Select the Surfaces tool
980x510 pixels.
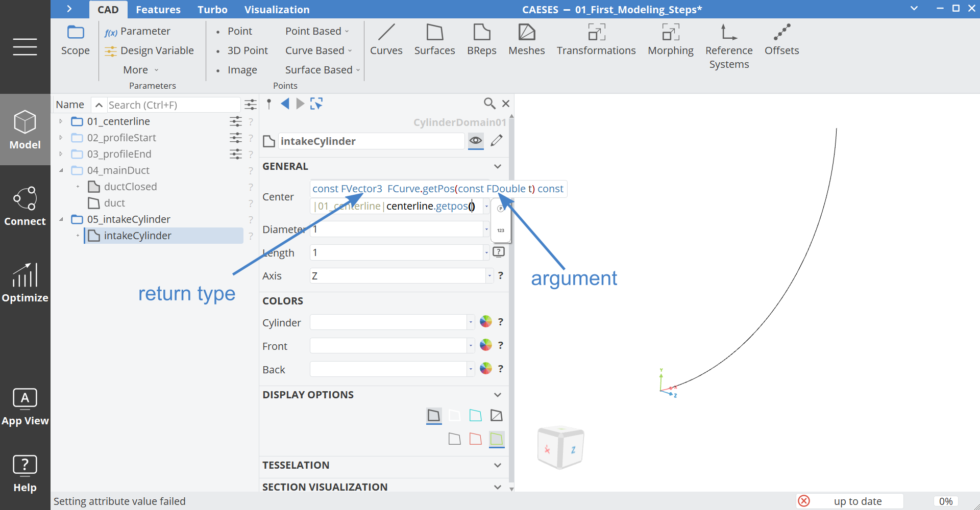pos(434,40)
